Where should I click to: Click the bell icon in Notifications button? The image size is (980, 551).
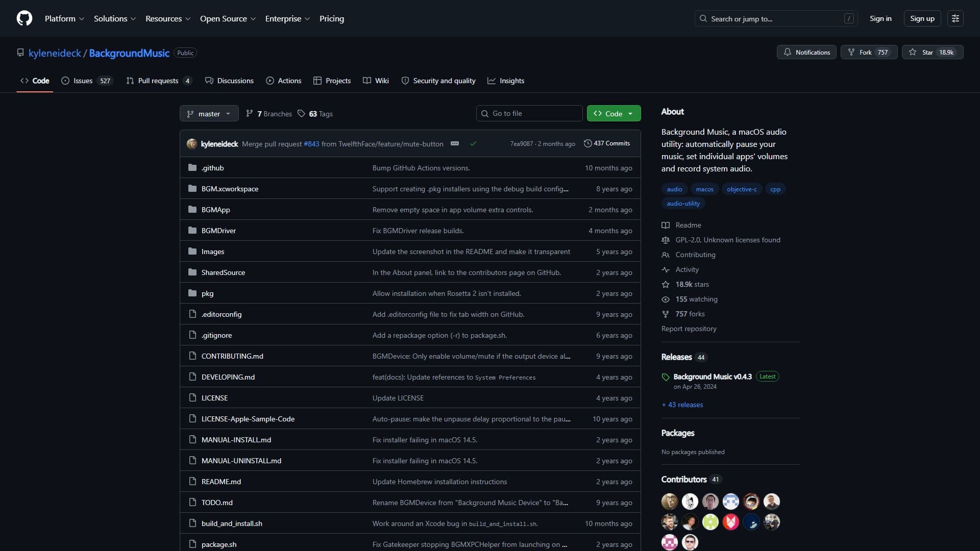(788, 52)
